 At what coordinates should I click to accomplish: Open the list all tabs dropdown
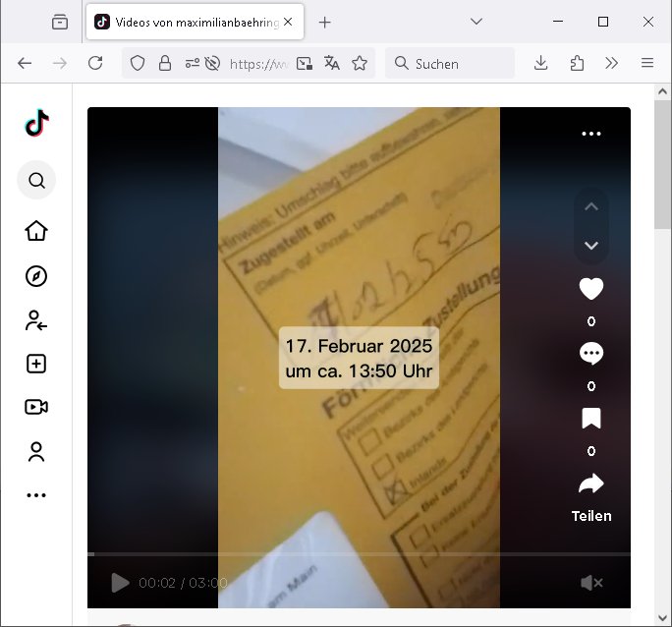click(476, 22)
